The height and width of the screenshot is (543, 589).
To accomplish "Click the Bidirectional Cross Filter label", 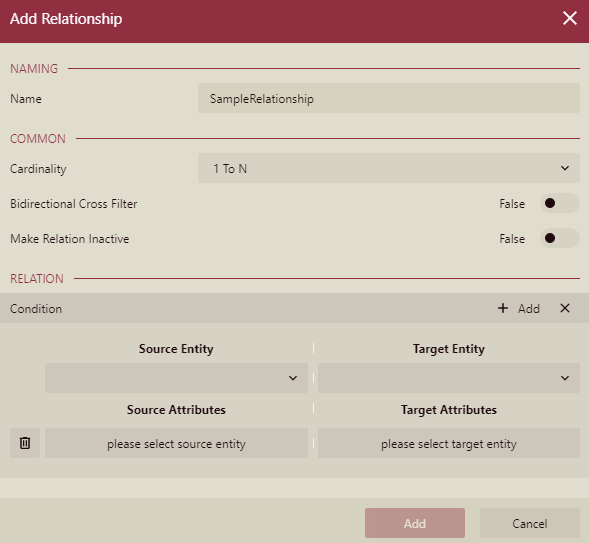I will [74, 204].
